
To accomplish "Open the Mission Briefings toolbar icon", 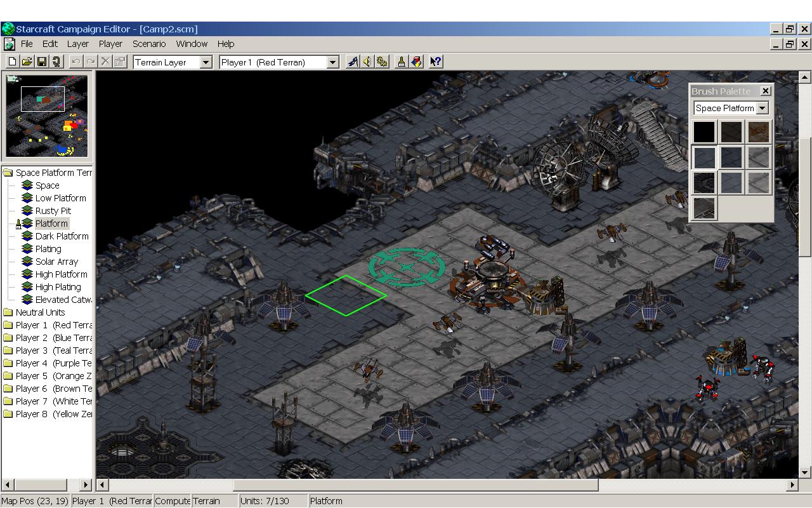I will [352, 62].
